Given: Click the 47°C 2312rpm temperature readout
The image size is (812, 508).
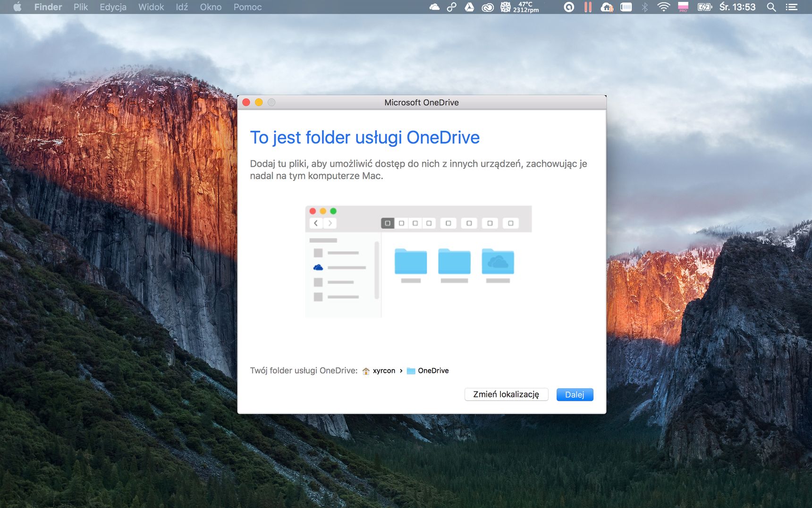Looking at the screenshot, I should [x=526, y=7].
